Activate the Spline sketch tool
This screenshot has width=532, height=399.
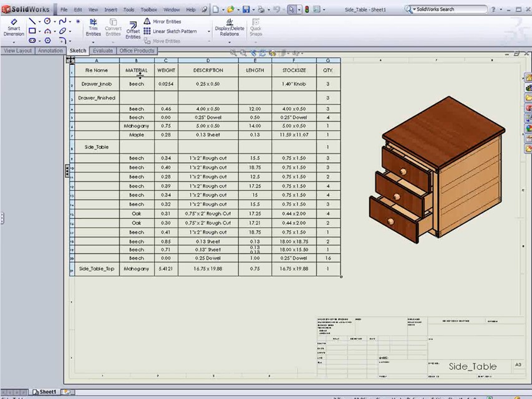63,21
